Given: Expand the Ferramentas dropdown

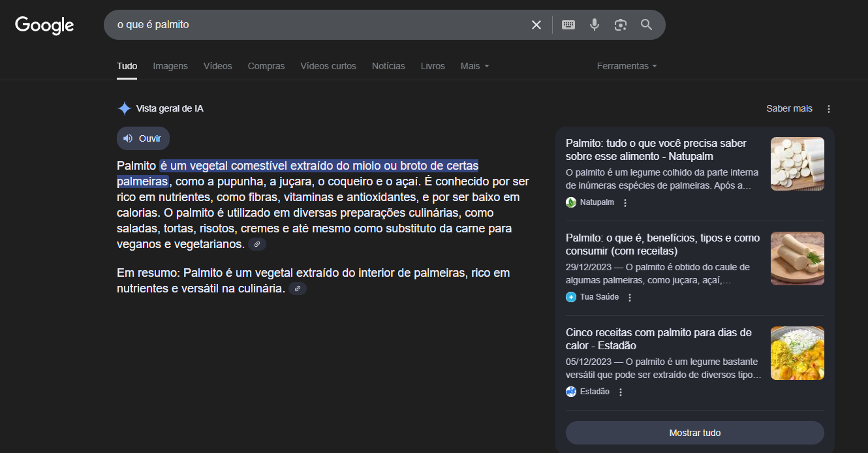Looking at the screenshot, I should point(627,66).
